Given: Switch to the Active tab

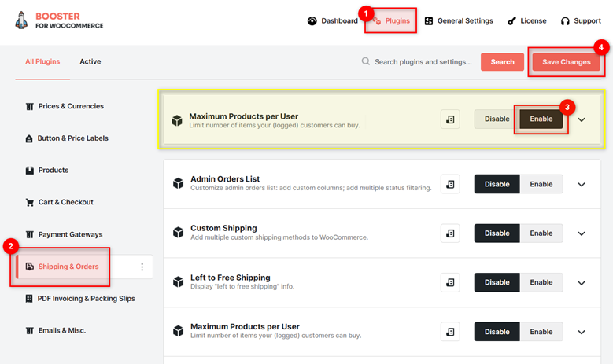Looking at the screenshot, I should coord(90,61).
